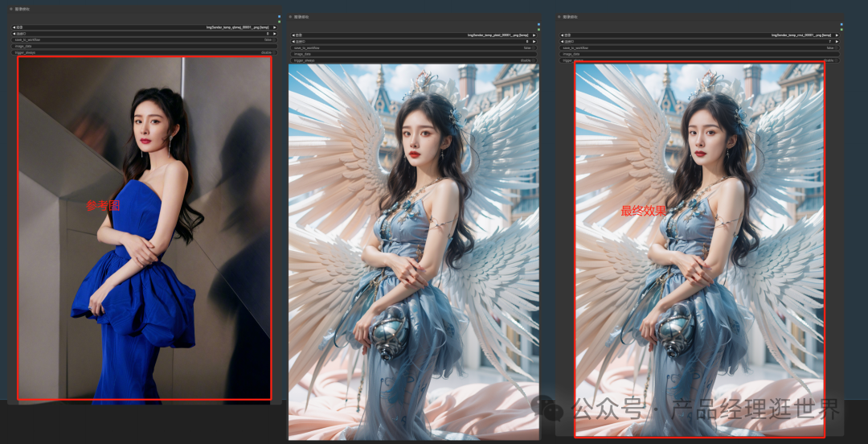
Task: Click the middle angel preview image
Action: tap(414, 251)
